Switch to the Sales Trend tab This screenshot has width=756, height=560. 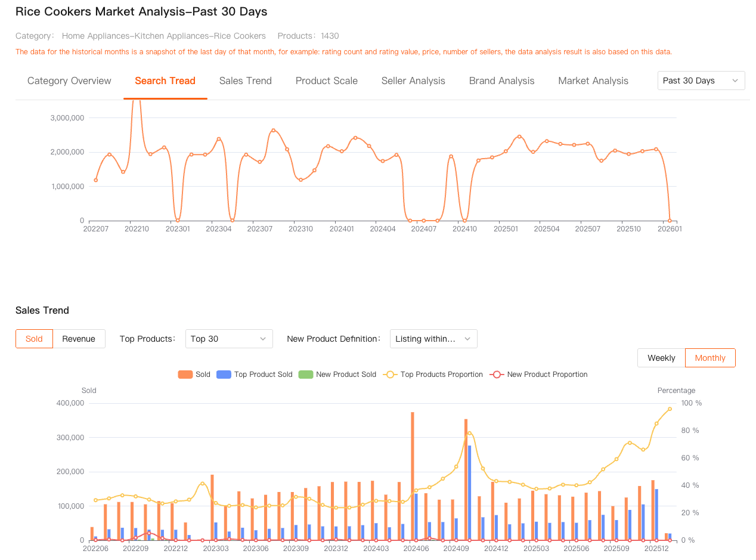245,81
